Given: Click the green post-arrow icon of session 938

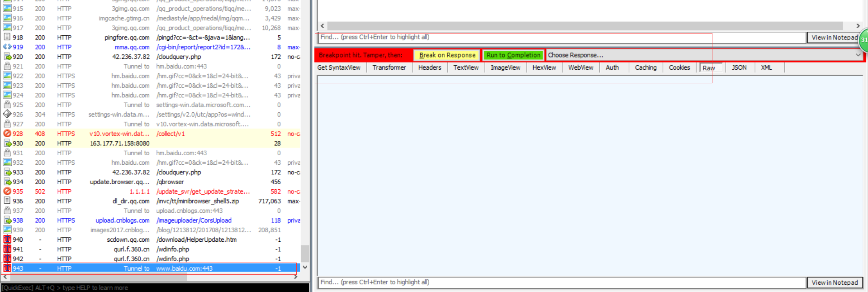Looking at the screenshot, I should [x=7, y=220].
